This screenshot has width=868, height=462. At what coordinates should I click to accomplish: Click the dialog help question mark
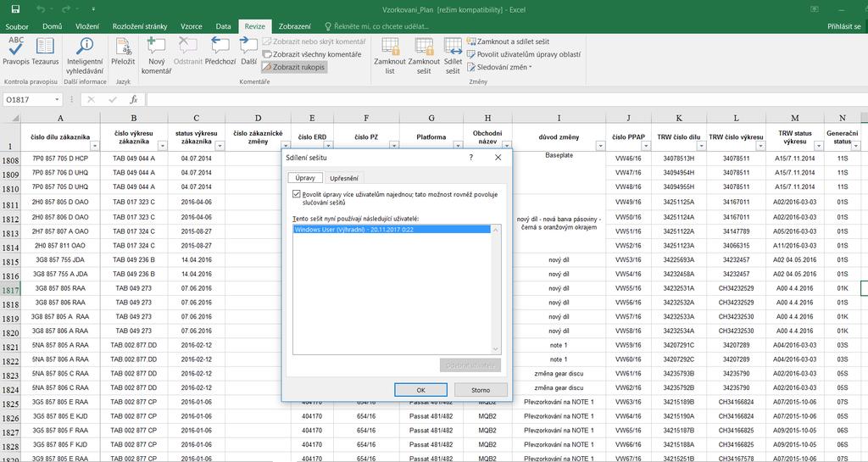pos(471,158)
